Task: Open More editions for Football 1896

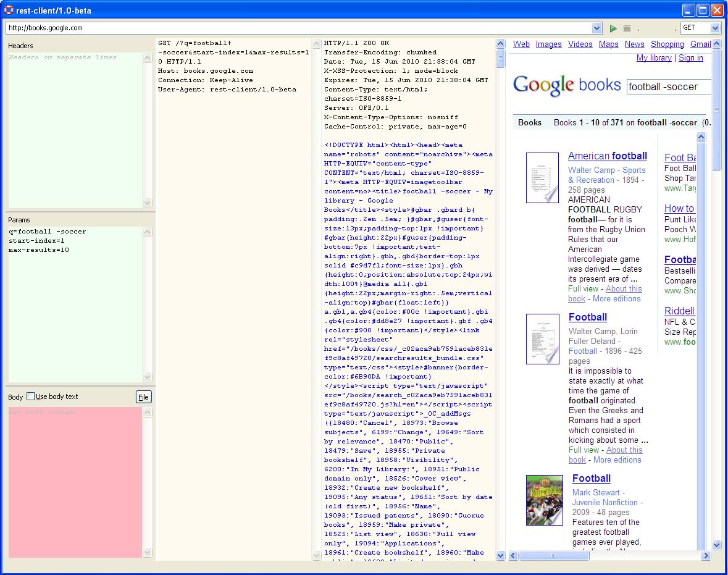Action: point(617,460)
